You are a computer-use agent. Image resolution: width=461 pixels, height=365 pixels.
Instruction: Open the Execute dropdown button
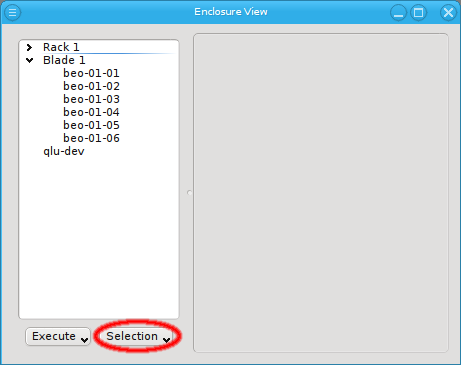point(58,336)
